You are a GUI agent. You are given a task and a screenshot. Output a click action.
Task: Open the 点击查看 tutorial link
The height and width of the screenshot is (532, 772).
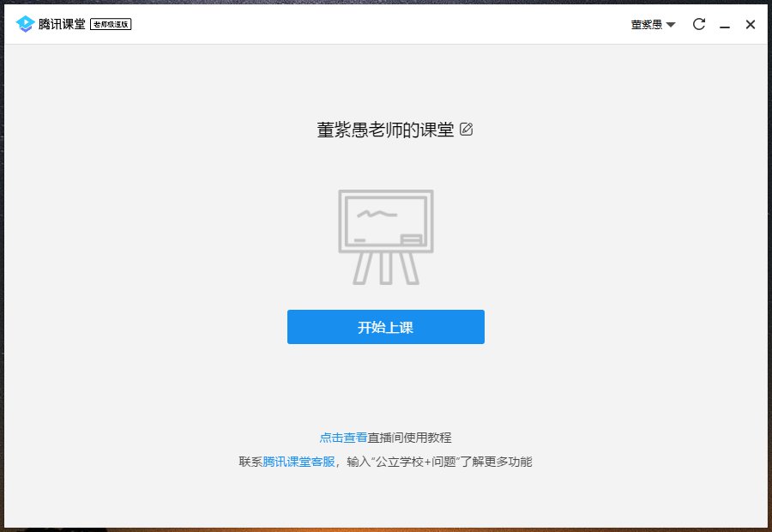coord(343,438)
